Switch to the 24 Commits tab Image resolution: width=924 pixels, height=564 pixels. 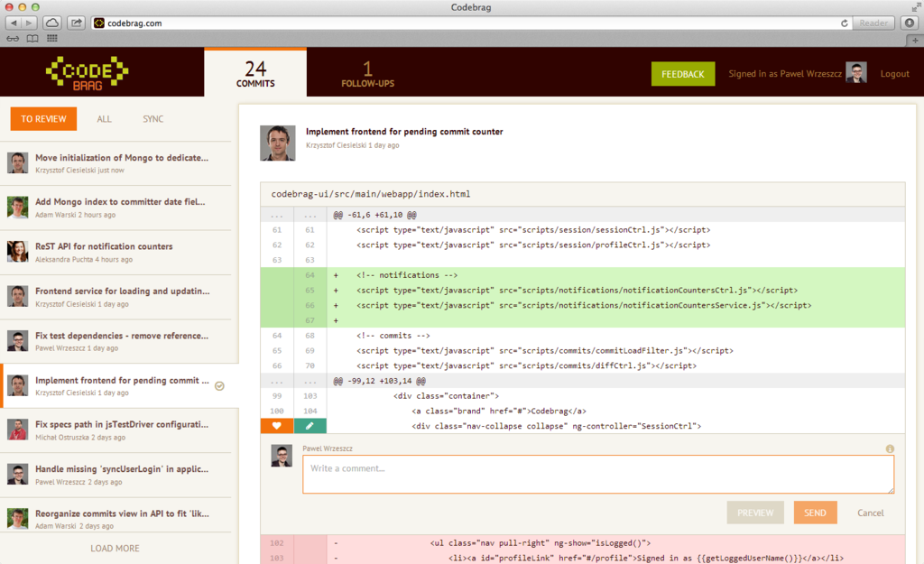click(x=255, y=72)
